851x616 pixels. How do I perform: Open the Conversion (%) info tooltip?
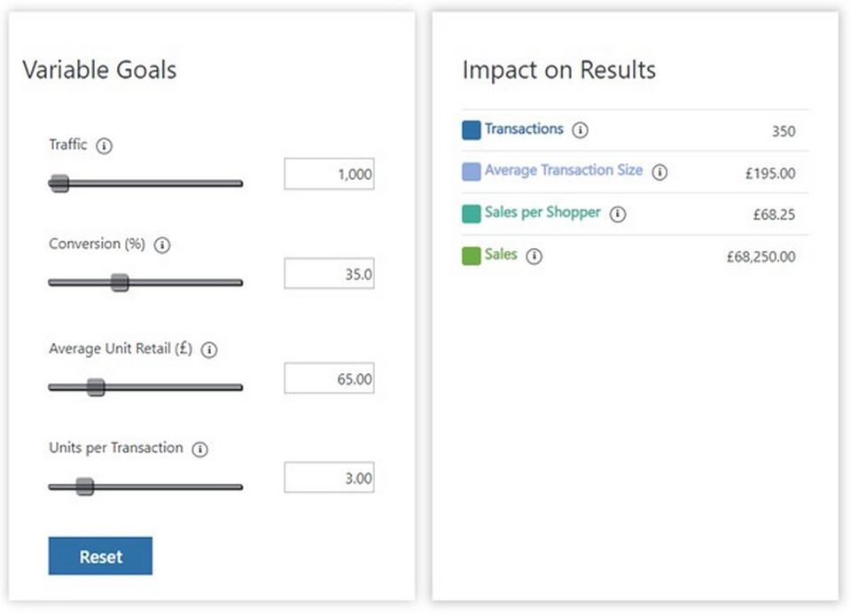[162, 246]
